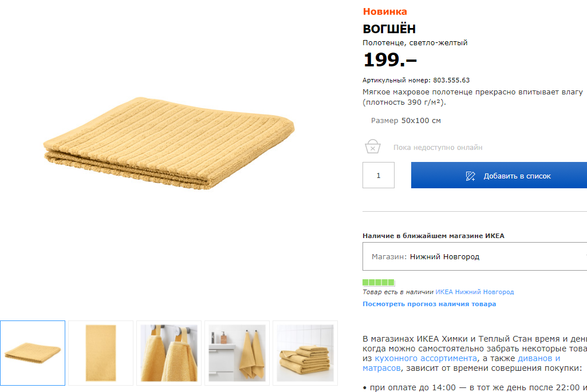The width and height of the screenshot is (587, 392).
Task: Click the main yellow towel product image
Action: click(x=169, y=143)
